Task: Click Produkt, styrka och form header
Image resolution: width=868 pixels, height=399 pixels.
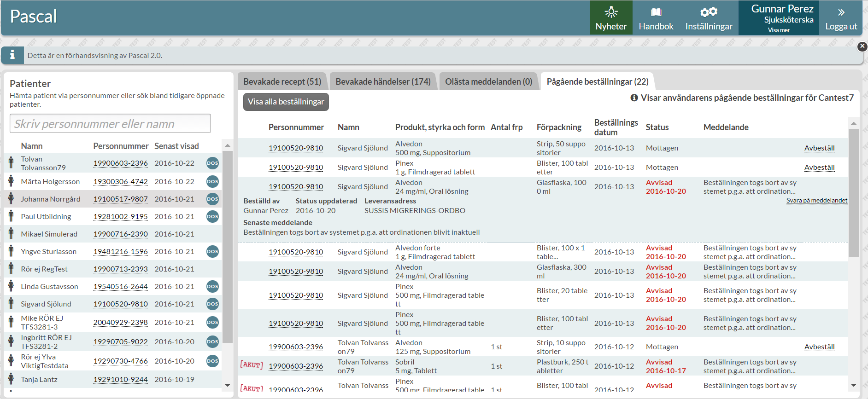Action: [x=440, y=127]
